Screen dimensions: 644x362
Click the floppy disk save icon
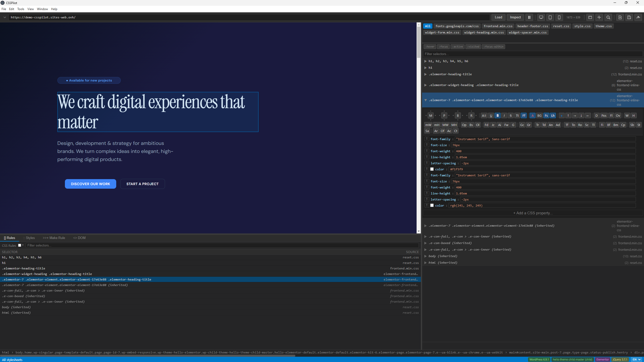click(x=629, y=17)
